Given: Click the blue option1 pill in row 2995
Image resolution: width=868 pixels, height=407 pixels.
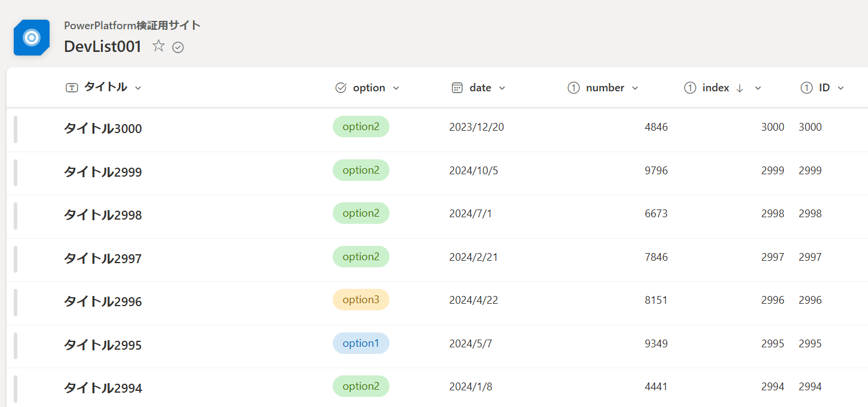Looking at the screenshot, I should (x=361, y=343).
